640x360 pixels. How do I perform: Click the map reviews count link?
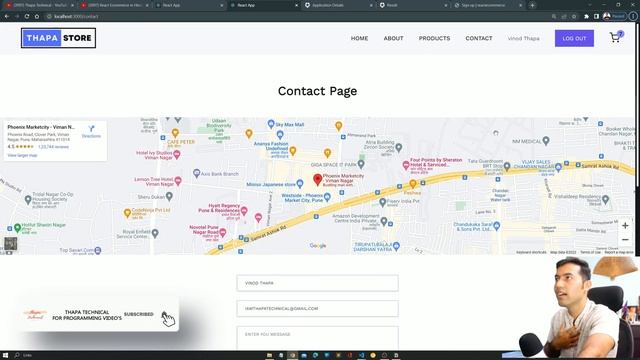coord(53,147)
